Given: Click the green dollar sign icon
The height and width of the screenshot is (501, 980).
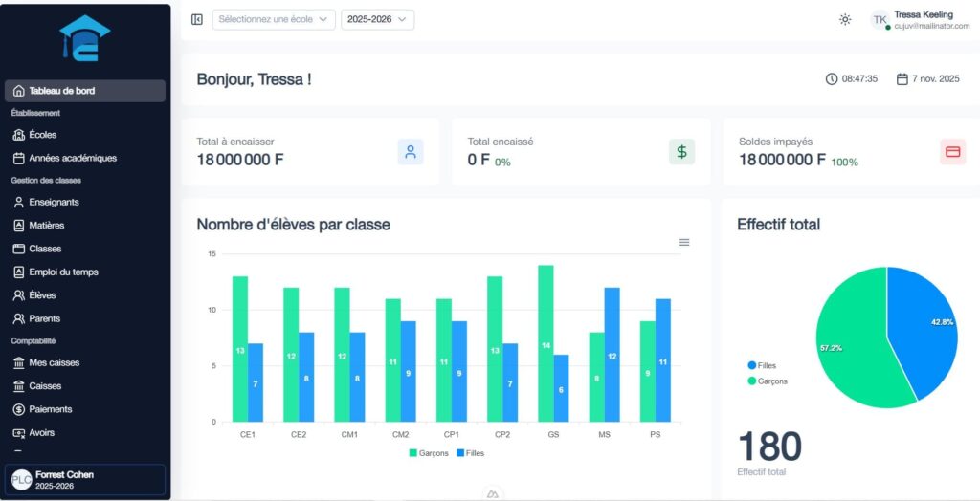Looking at the screenshot, I should pyautogui.click(x=681, y=151).
